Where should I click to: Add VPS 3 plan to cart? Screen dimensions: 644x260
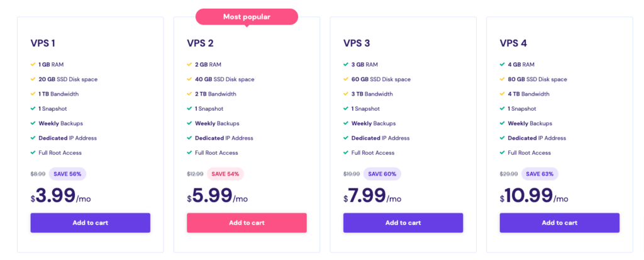click(x=403, y=223)
